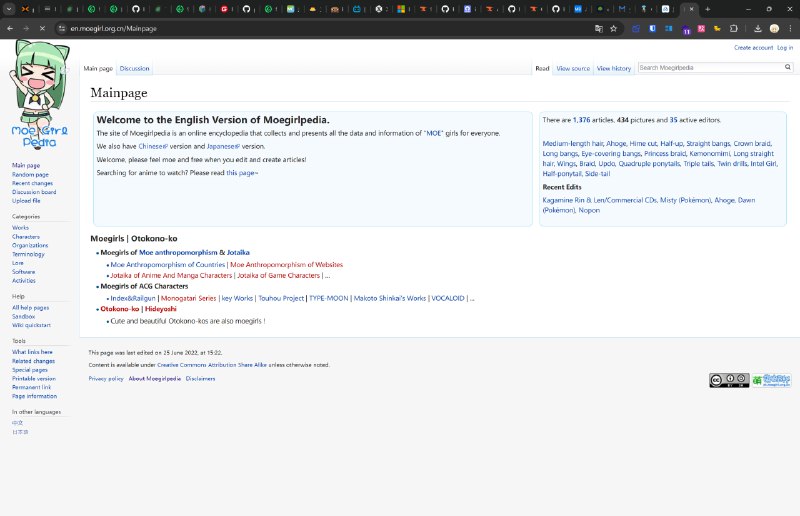Open the View history tab
This screenshot has height=516, width=800.
coord(614,69)
